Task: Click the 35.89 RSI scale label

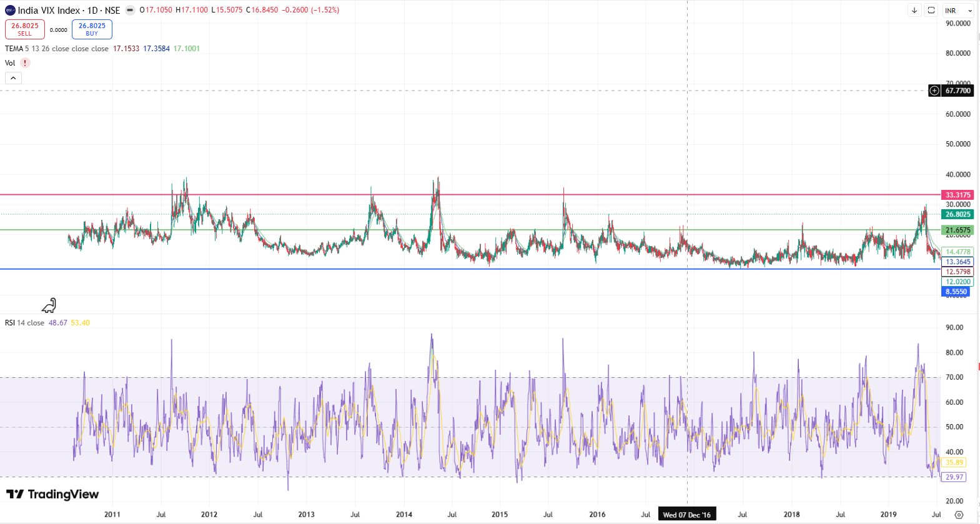Action: [x=954, y=462]
